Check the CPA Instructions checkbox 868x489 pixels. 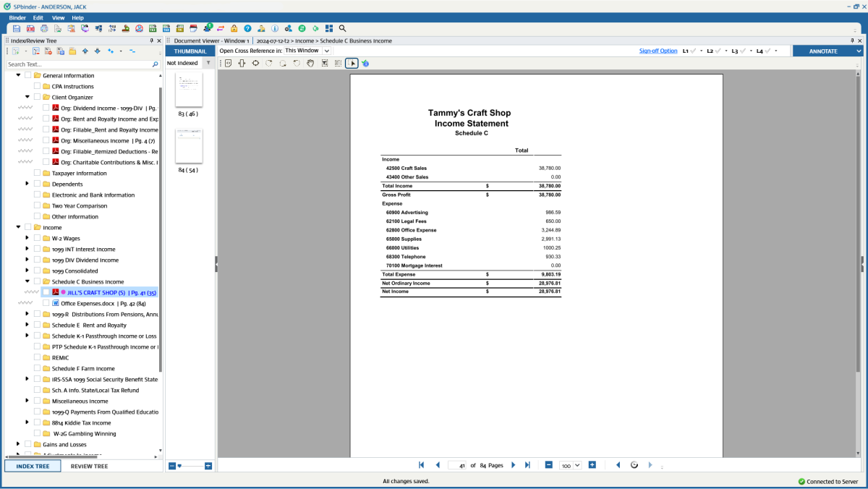point(37,87)
